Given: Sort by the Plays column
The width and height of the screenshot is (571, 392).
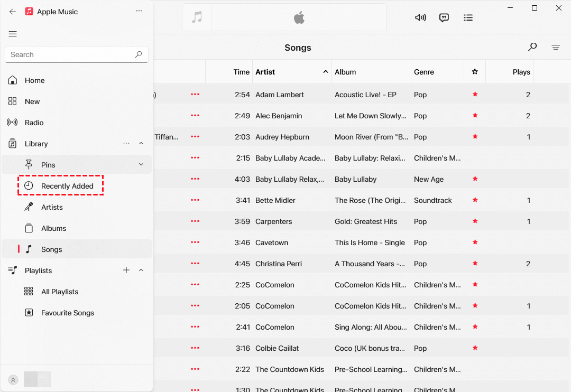Looking at the screenshot, I should [x=510, y=72].
